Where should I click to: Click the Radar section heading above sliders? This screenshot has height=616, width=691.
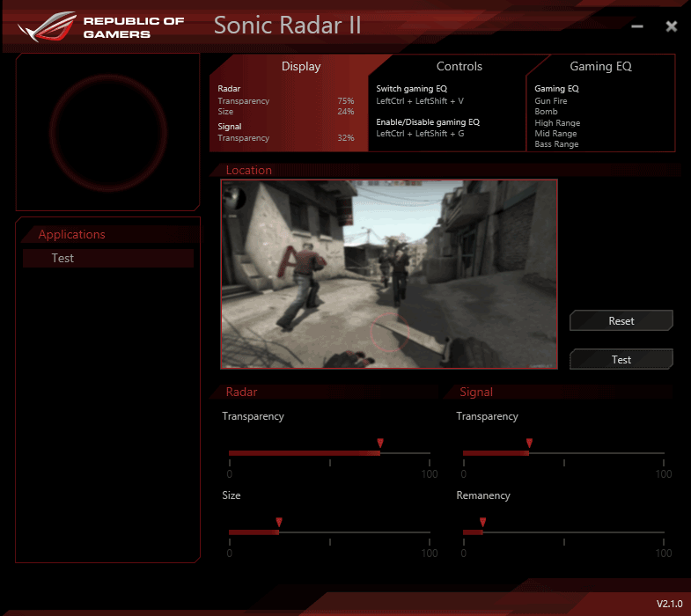coord(241,392)
